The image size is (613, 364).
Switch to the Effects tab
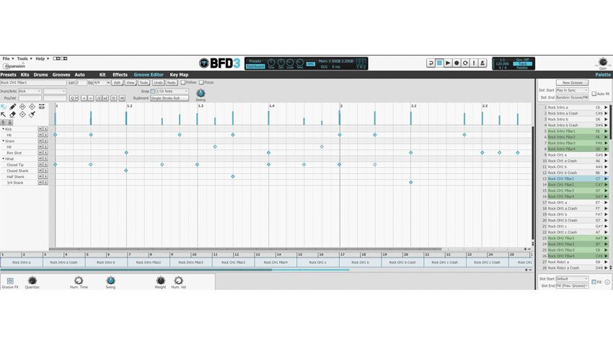pyautogui.click(x=120, y=74)
